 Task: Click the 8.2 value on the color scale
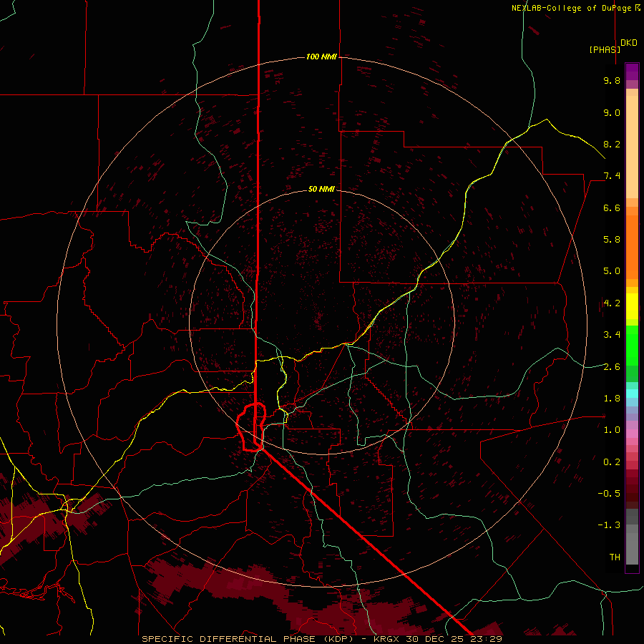(612, 144)
